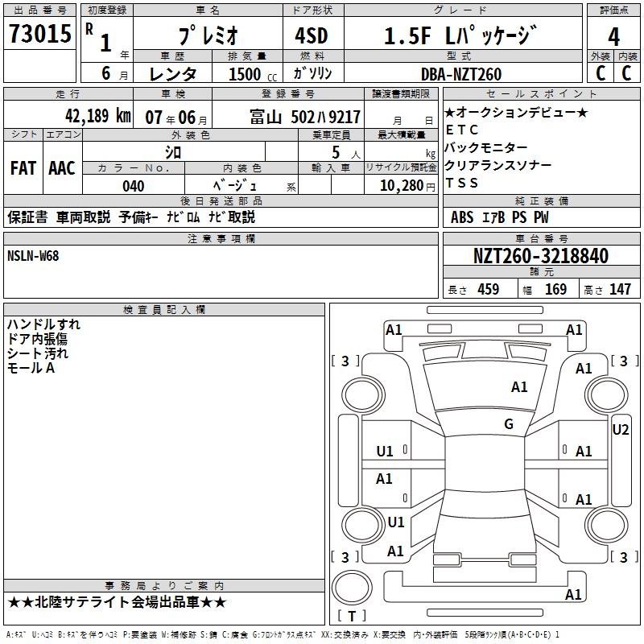Select the バックモニター sales point
The width and height of the screenshot is (644, 644).
pos(486,147)
